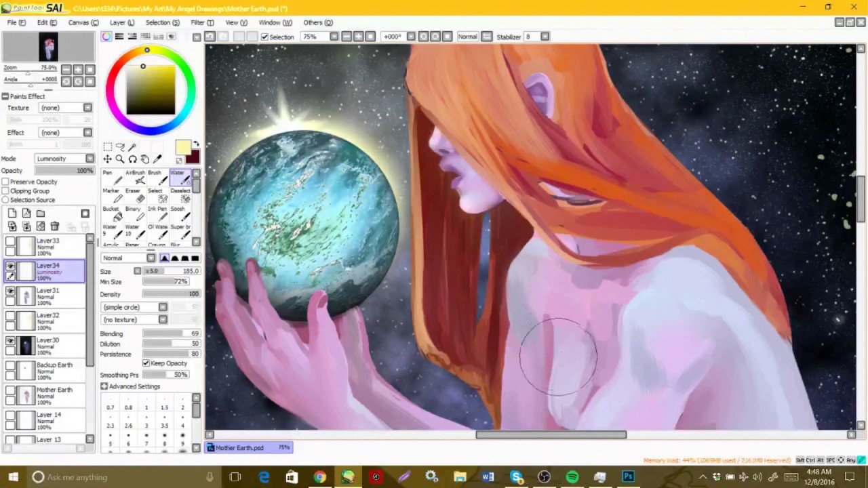Adjust the brush Density slider

[x=172, y=294]
